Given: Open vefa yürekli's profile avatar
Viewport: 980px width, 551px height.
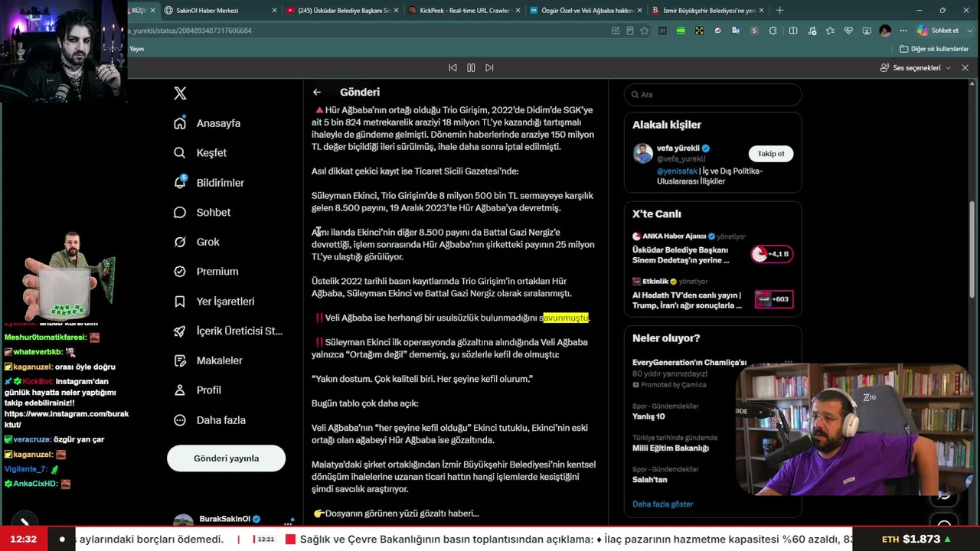Looking at the screenshot, I should (x=643, y=153).
